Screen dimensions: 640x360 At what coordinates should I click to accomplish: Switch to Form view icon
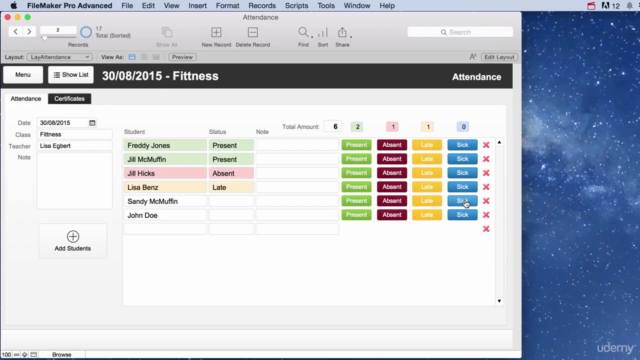(x=132, y=57)
